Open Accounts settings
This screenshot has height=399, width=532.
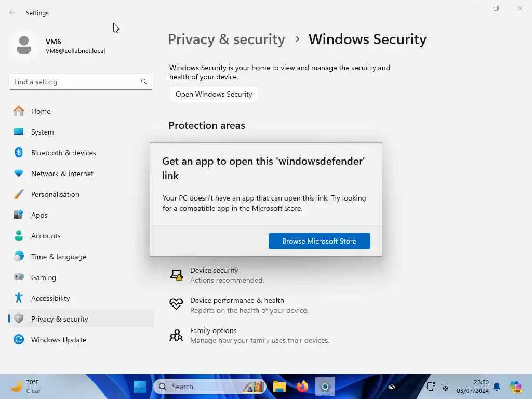46,236
